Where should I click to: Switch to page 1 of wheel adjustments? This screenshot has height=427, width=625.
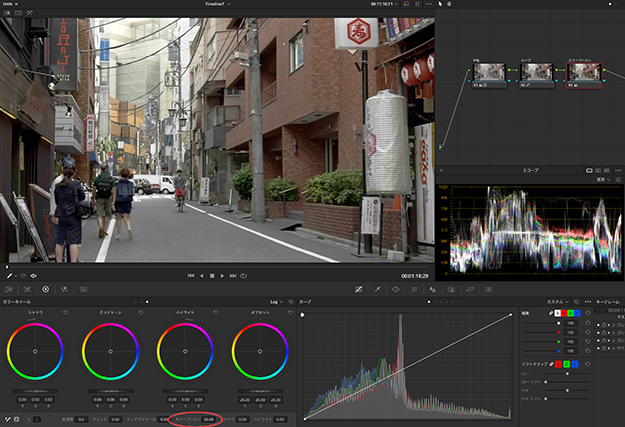pyautogui.click(x=27, y=419)
